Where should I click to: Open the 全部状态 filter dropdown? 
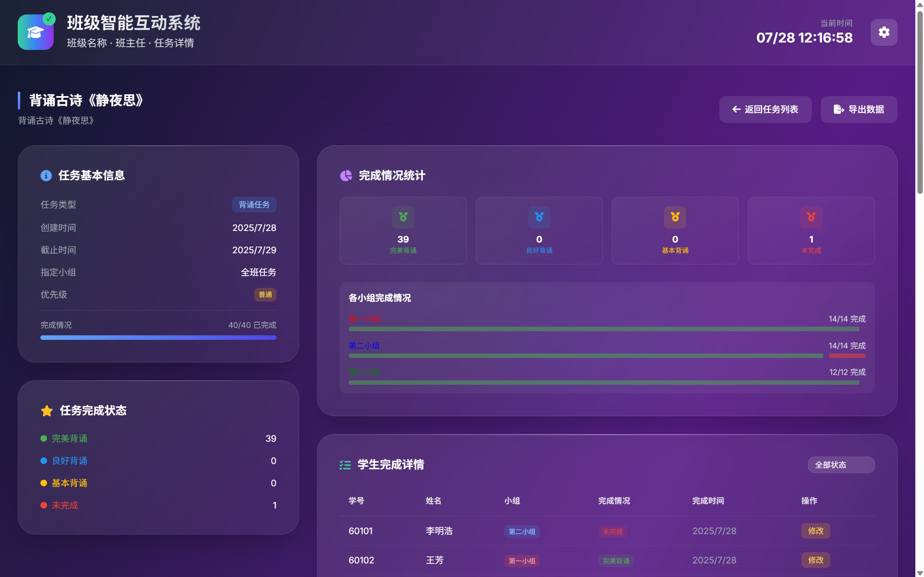841,465
